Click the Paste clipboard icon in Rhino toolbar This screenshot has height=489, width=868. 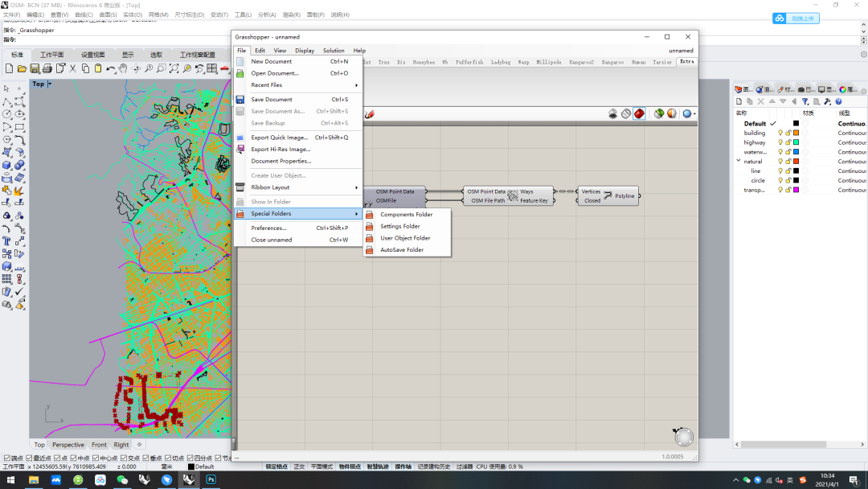pyautogui.click(x=98, y=68)
